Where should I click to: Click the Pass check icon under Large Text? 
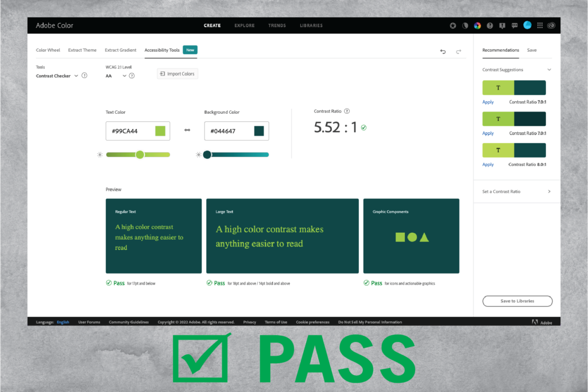tap(209, 283)
